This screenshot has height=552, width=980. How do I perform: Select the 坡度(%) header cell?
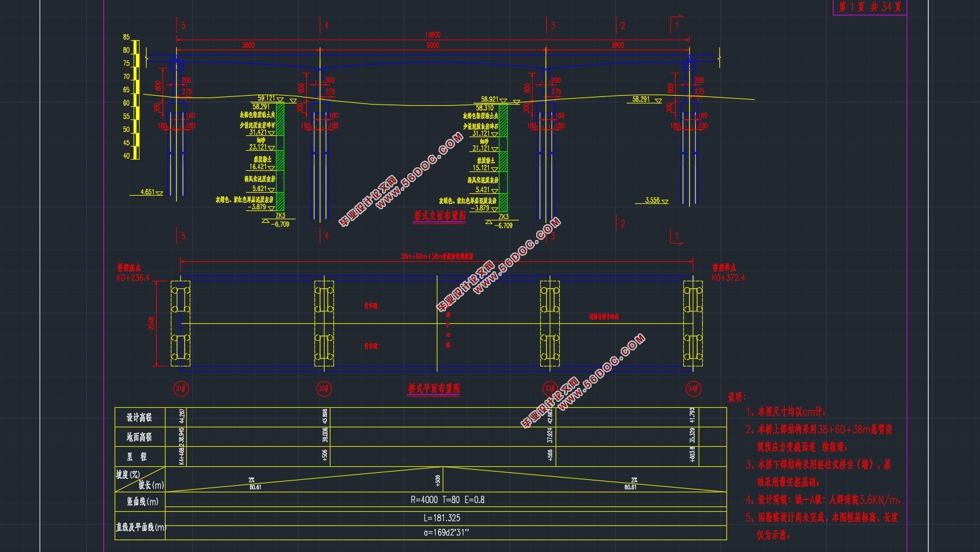128,474
